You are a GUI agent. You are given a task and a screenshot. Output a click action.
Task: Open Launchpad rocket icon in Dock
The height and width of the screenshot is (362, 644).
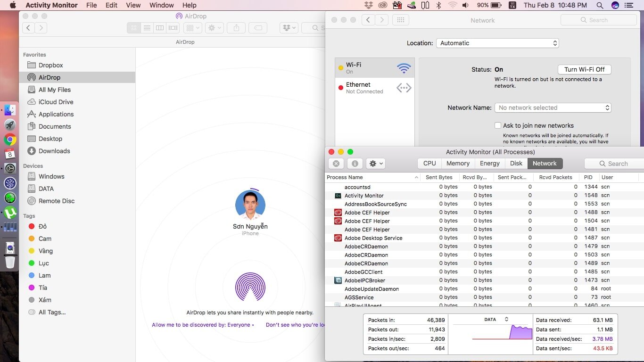(10, 125)
